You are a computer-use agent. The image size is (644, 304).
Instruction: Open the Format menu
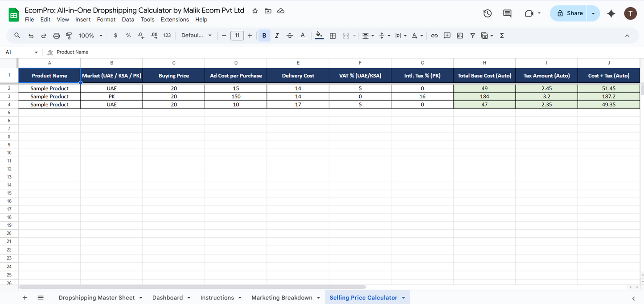(x=106, y=20)
